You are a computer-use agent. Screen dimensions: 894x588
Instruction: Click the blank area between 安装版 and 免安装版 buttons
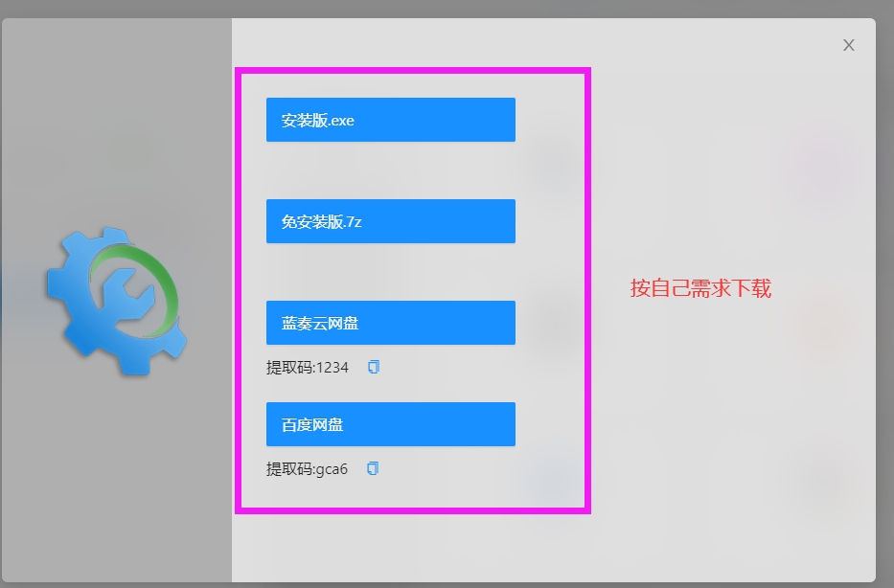(390, 170)
